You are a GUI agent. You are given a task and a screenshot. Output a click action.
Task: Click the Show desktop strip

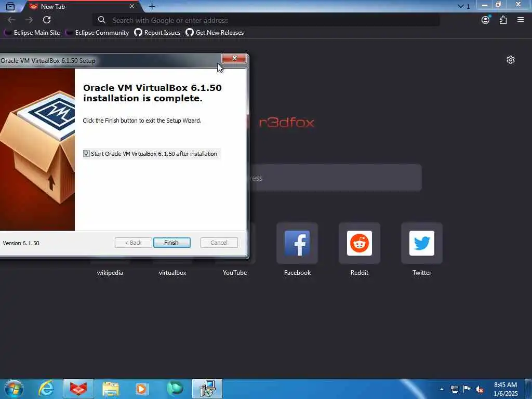click(x=528, y=389)
